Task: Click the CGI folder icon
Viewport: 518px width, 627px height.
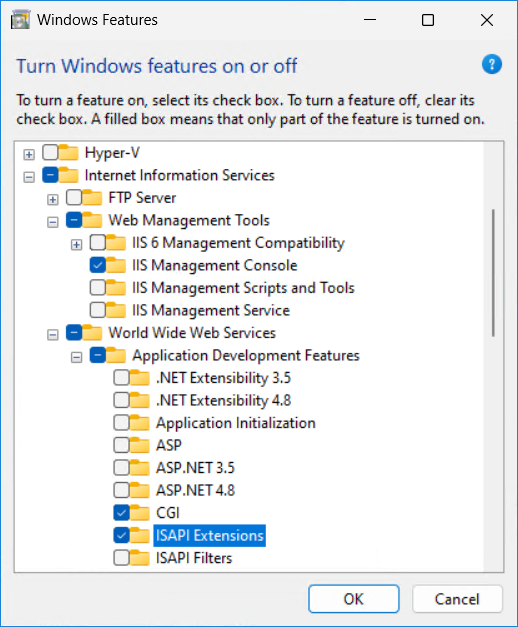Action: (140, 513)
